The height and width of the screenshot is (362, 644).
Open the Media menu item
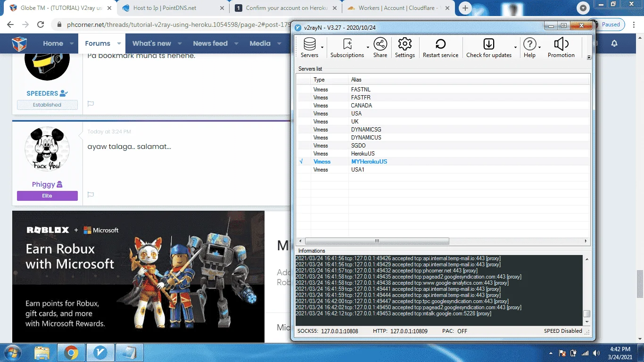tap(260, 43)
